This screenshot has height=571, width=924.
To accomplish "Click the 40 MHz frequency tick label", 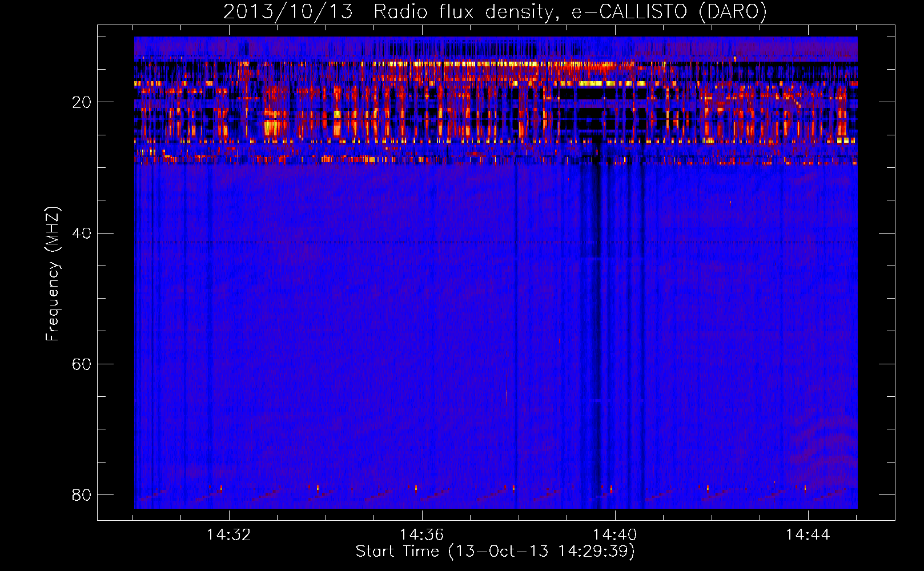I will 82,233.
